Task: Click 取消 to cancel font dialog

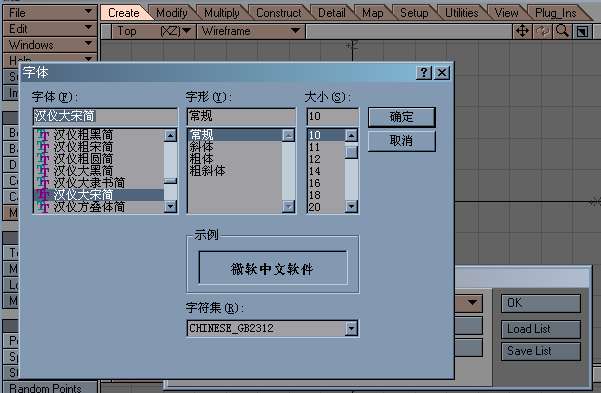Action: pyautogui.click(x=402, y=141)
